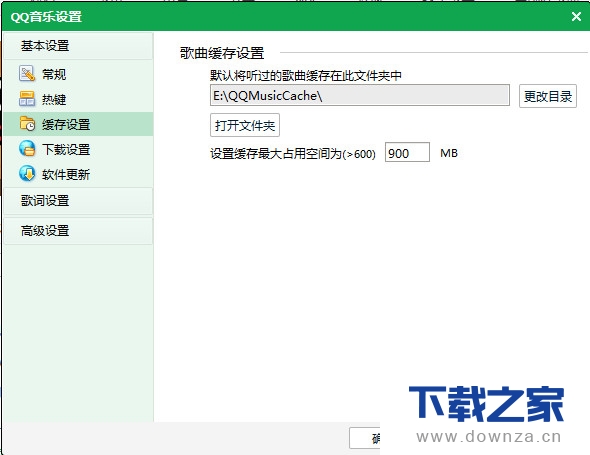Click the 软件更新 download arrow icon
Screen dimensions: 590x455
(27, 173)
